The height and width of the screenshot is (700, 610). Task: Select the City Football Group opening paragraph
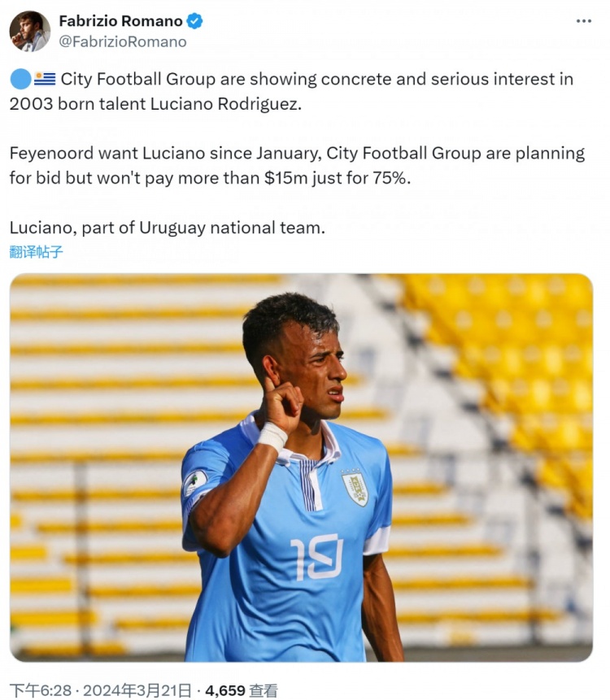[x=292, y=92]
